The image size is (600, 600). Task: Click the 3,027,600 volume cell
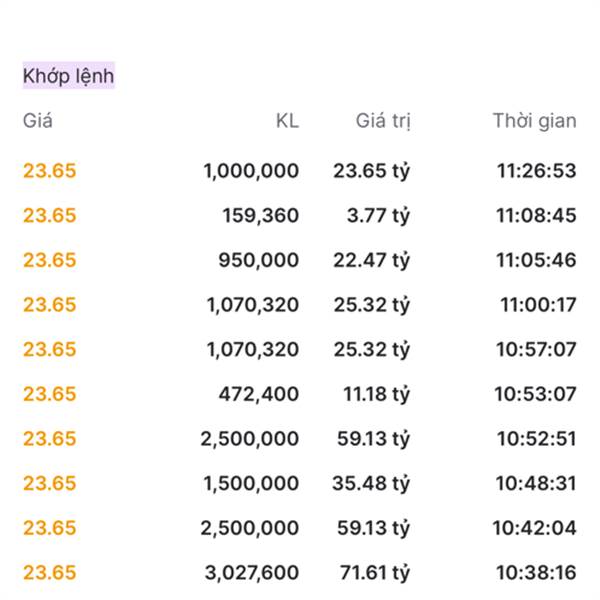tap(251, 573)
